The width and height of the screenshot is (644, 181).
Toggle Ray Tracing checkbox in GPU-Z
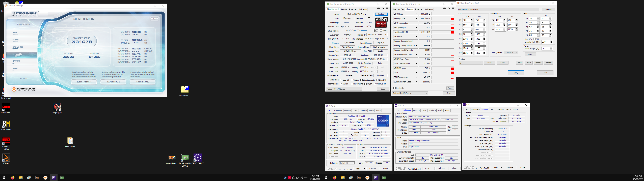click(352, 84)
